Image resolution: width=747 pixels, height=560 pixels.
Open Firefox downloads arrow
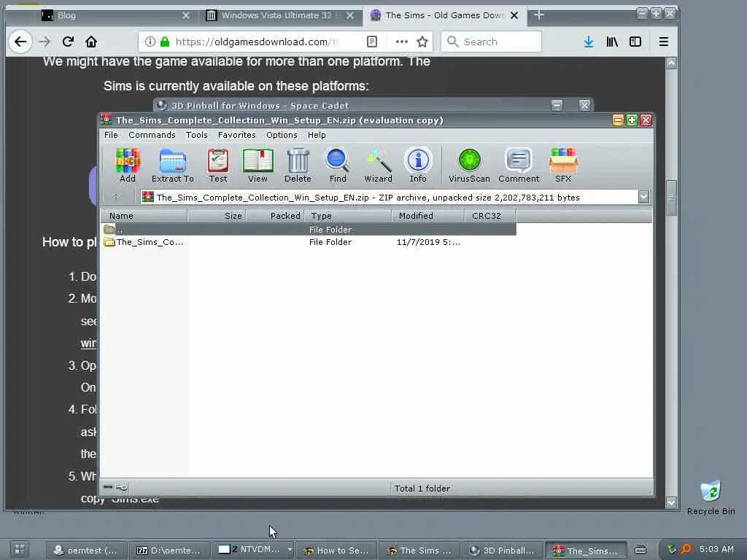589,42
